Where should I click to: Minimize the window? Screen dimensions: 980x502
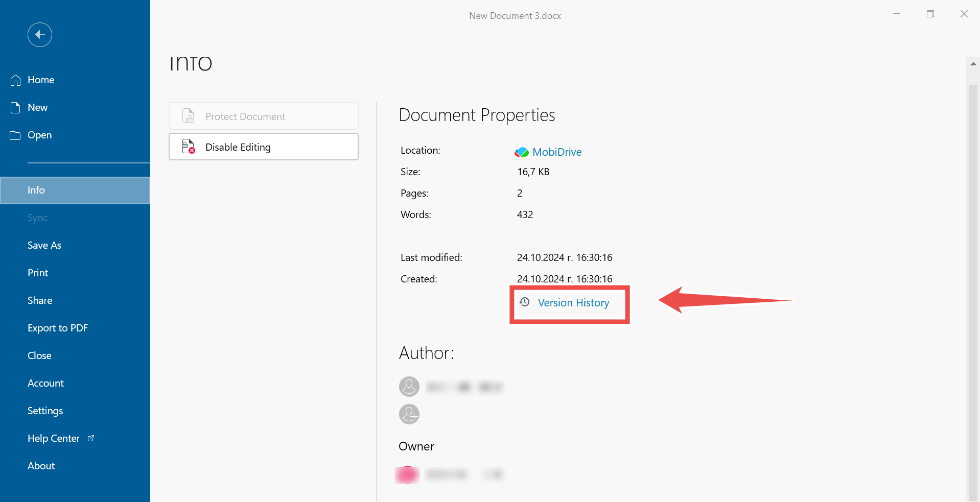point(897,14)
